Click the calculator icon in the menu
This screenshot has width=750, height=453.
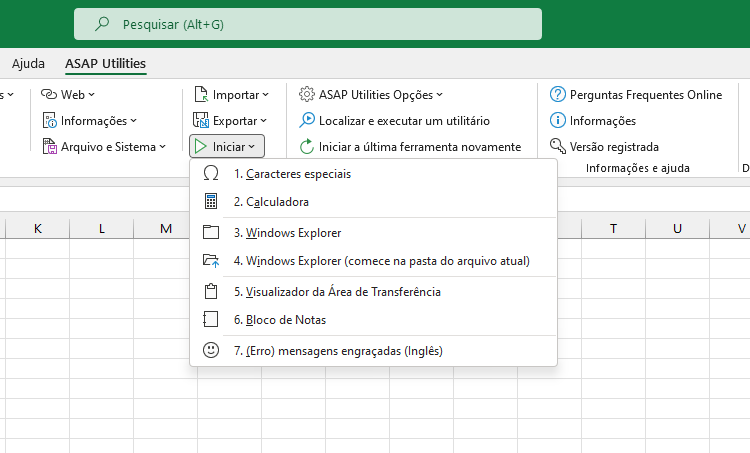pyautogui.click(x=211, y=201)
